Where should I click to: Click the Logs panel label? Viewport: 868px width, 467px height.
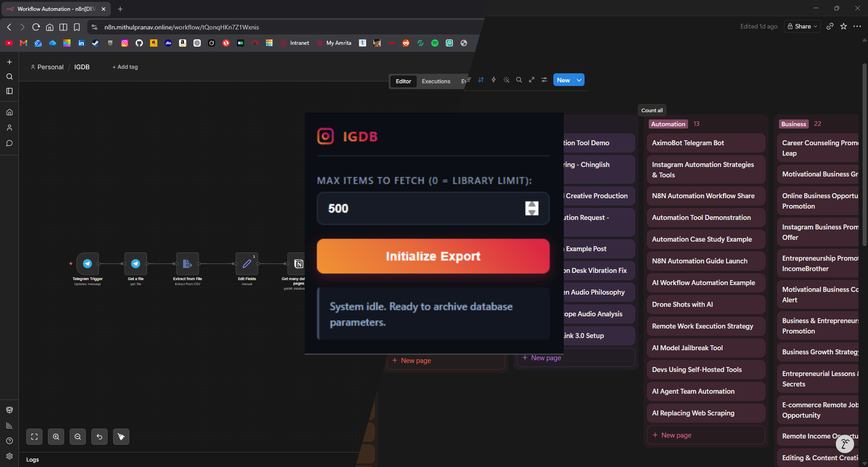[x=33, y=460]
